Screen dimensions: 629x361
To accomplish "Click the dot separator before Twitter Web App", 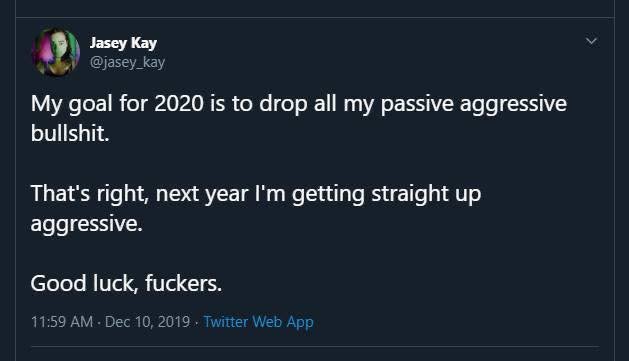I will coord(197,322).
